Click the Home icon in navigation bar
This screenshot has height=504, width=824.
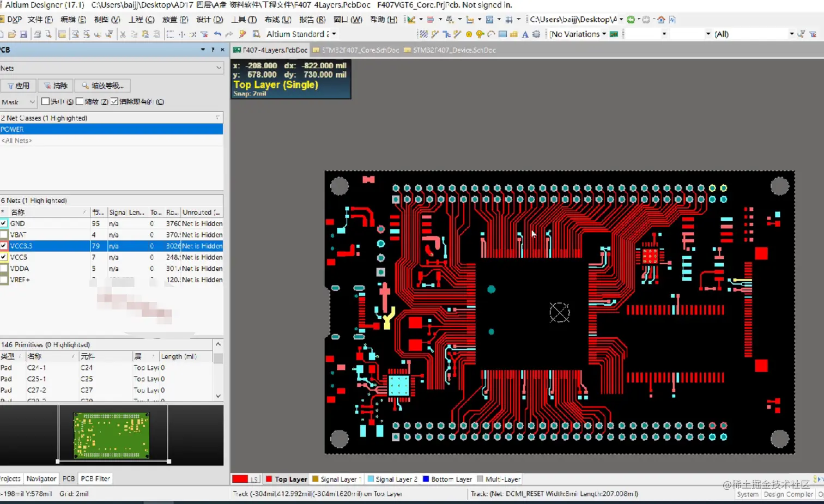(661, 20)
